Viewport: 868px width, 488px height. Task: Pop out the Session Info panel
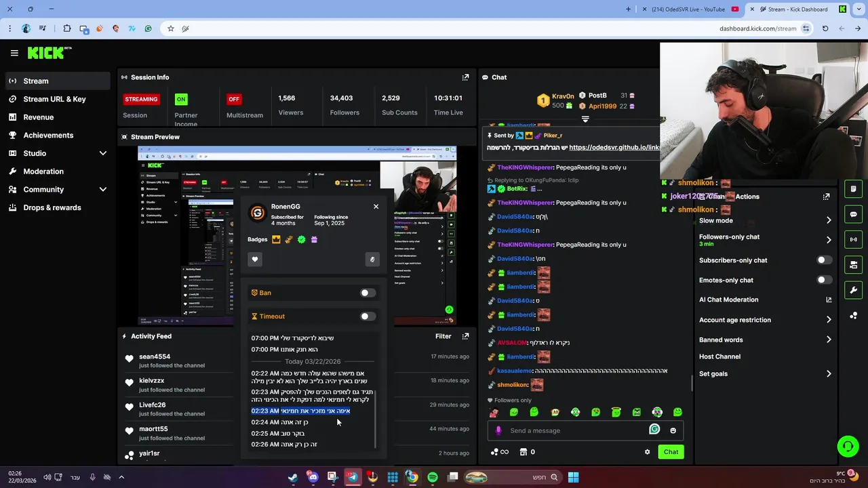click(465, 77)
